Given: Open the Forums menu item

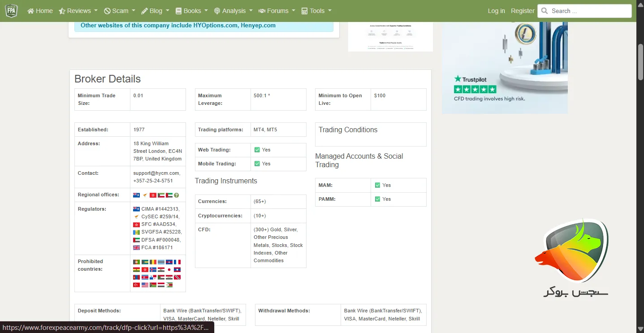Looking at the screenshot, I should pos(277,11).
